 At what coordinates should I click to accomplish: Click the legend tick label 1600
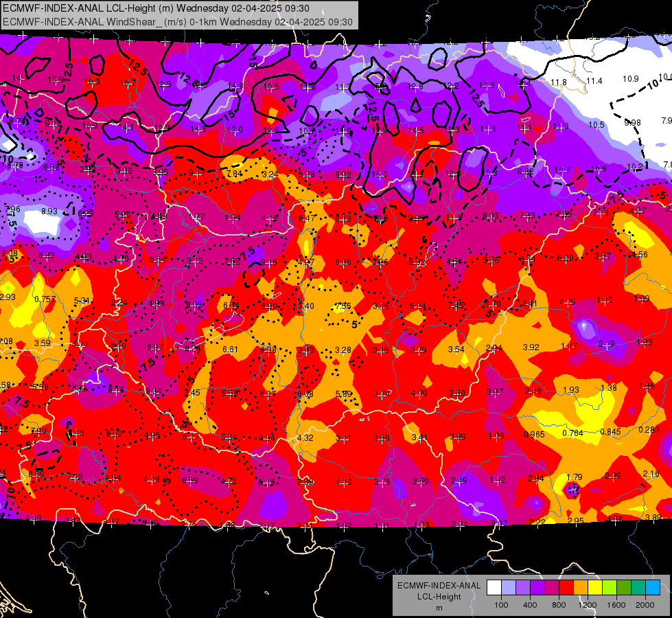(616, 605)
